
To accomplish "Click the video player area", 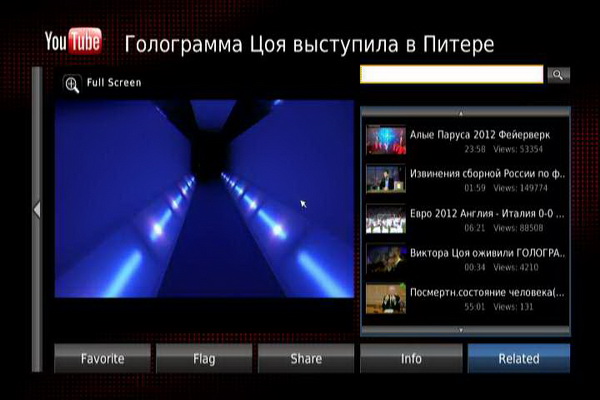I will pos(204,198).
